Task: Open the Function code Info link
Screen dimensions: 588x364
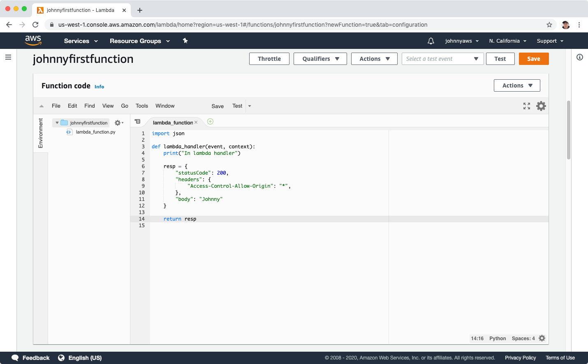Action: pos(99,87)
